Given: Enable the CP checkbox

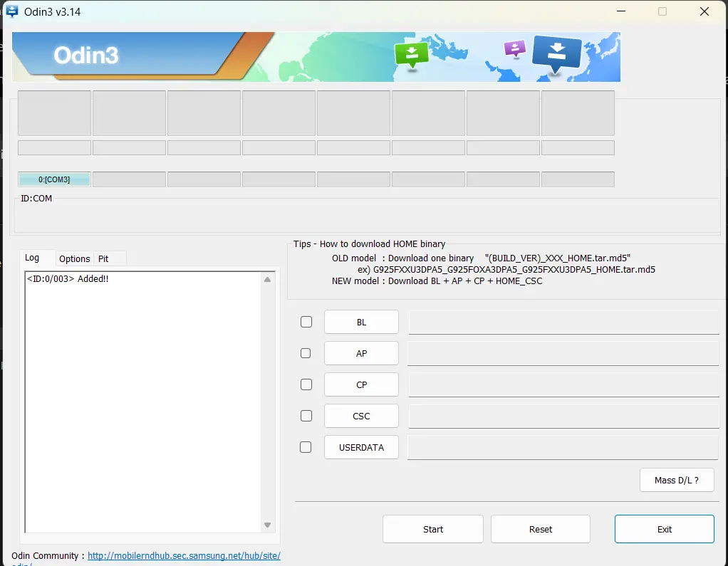Looking at the screenshot, I should click(x=306, y=384).
